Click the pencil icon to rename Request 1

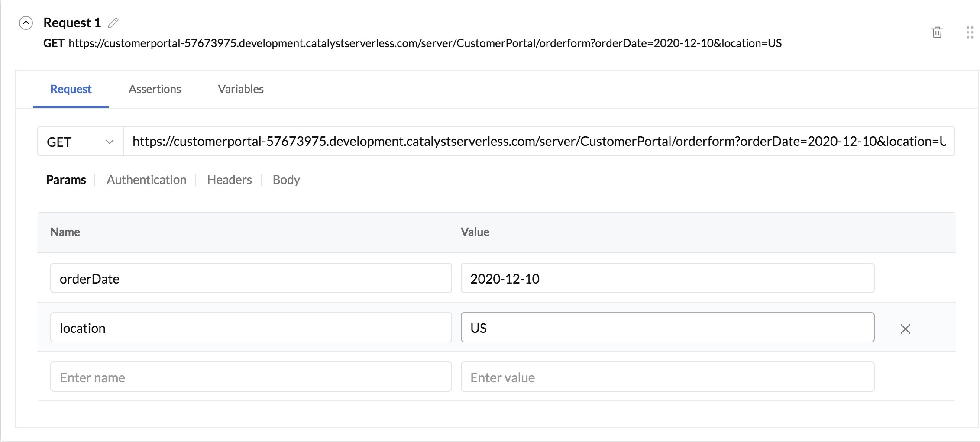point(113,23)
